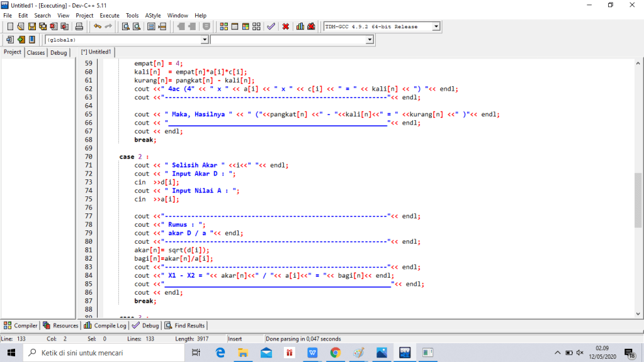Viewport: 644px width, 362px height.
Task: Stop execution with the red X icon
Action: (285, 26)
